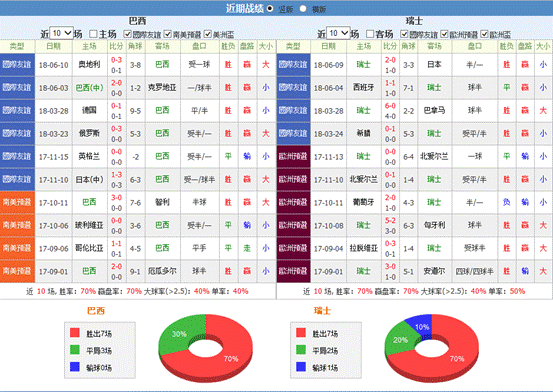Click the 瑞士 team heading above right table
Image resolution: width=553 pixels, height=392 pixels.
[414, 21]
